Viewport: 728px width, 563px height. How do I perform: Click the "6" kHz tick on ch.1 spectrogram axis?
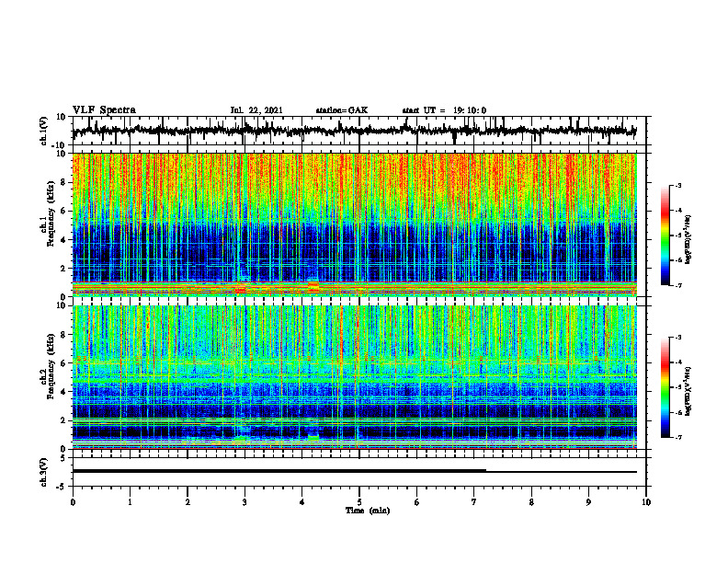(x=64, y=211)
